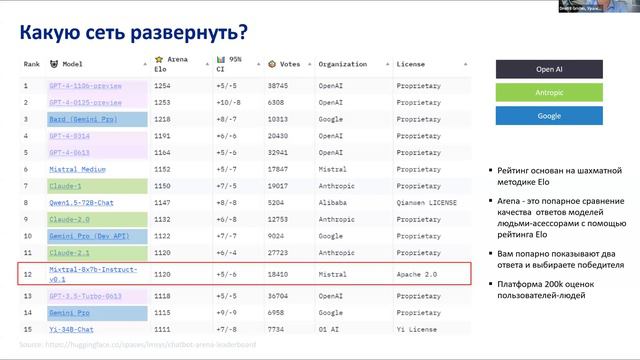
Task: Open the Yi-34B-Chat model link
Action: pos(71,329)
